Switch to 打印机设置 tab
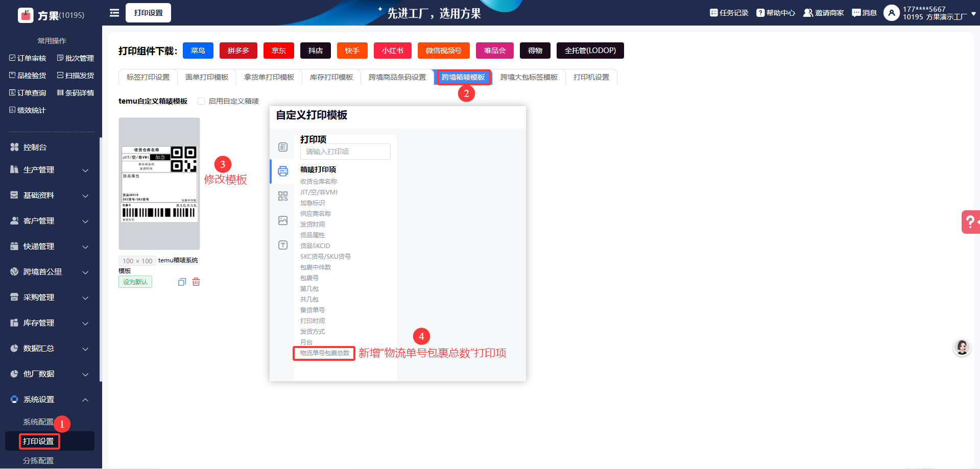The height and width of the screenshot is (469, 980). (x=591, y=77)
